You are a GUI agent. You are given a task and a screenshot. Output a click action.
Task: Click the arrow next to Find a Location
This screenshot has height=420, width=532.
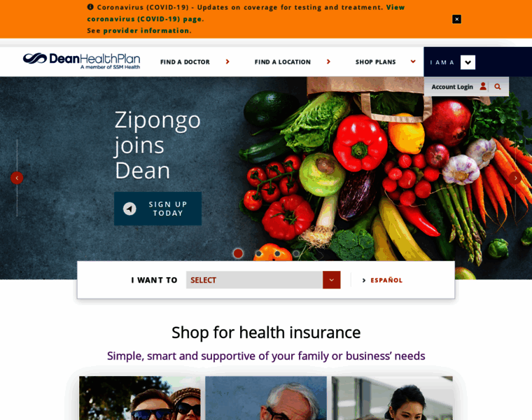click(x=328, y=62)
